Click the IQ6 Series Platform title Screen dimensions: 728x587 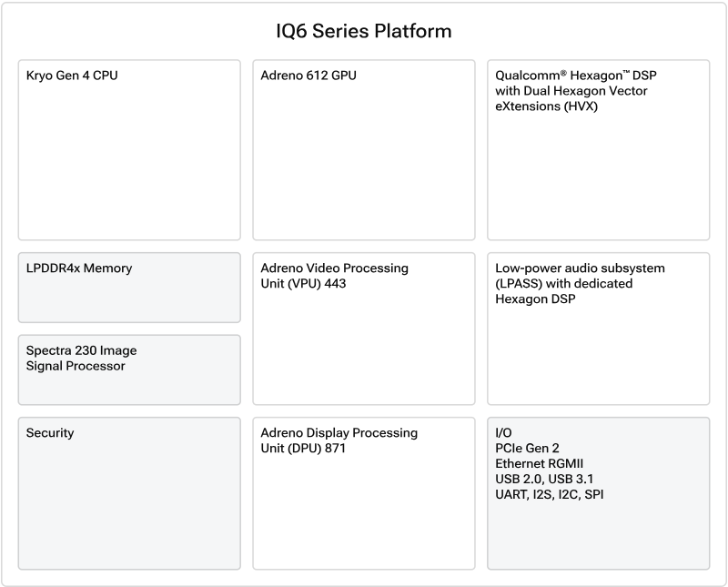[x=363, y=32]
